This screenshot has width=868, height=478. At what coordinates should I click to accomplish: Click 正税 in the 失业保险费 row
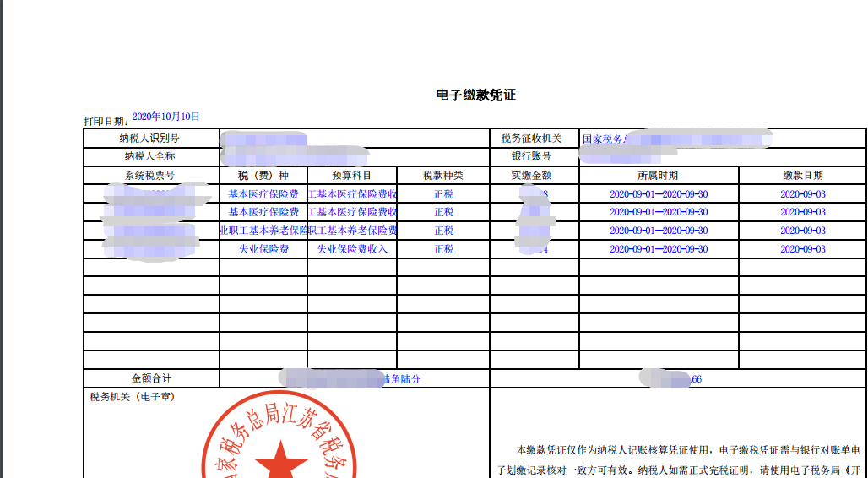[x=443, y=249]
